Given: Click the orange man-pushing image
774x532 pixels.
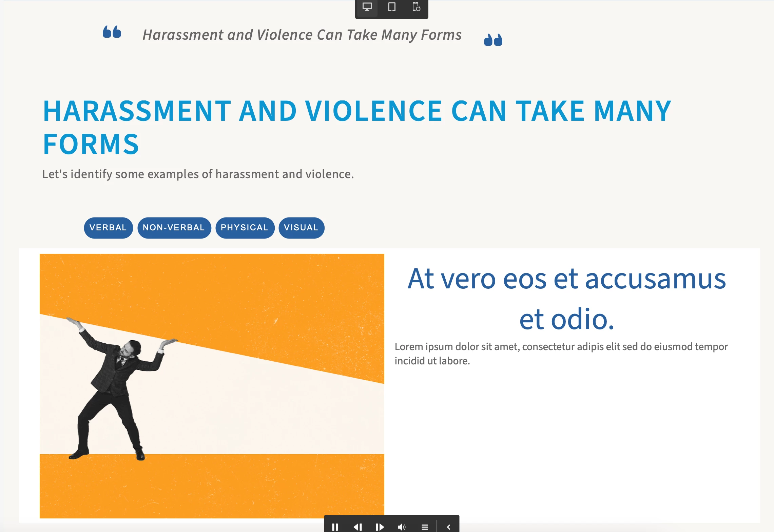Looking at the screenshot, I should coord(212,386).
